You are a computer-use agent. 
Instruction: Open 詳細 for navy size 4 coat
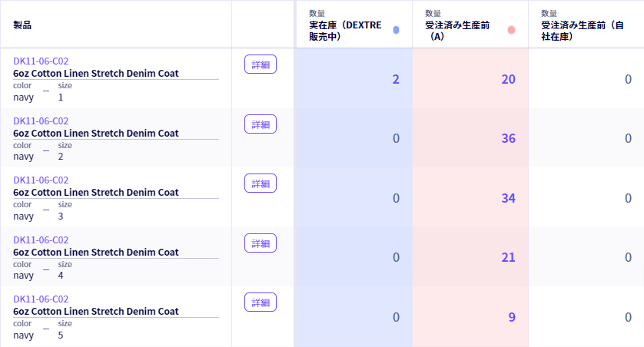pos(261,243)
